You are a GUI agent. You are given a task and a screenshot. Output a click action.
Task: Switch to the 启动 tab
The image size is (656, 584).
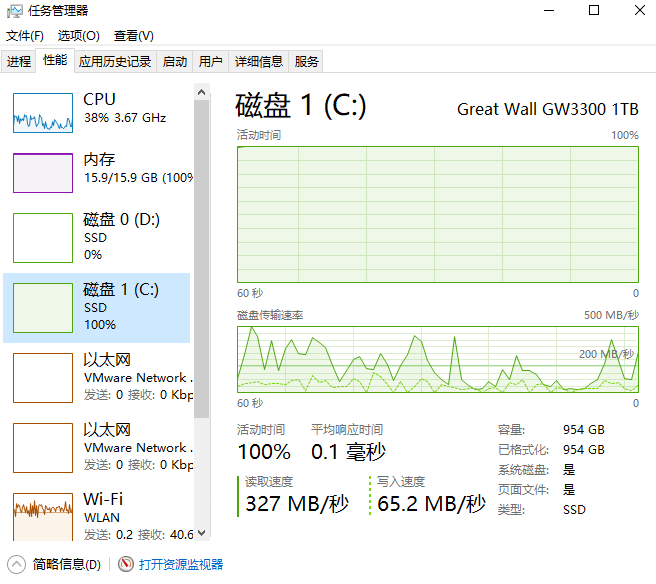click(x=175, y=62)
